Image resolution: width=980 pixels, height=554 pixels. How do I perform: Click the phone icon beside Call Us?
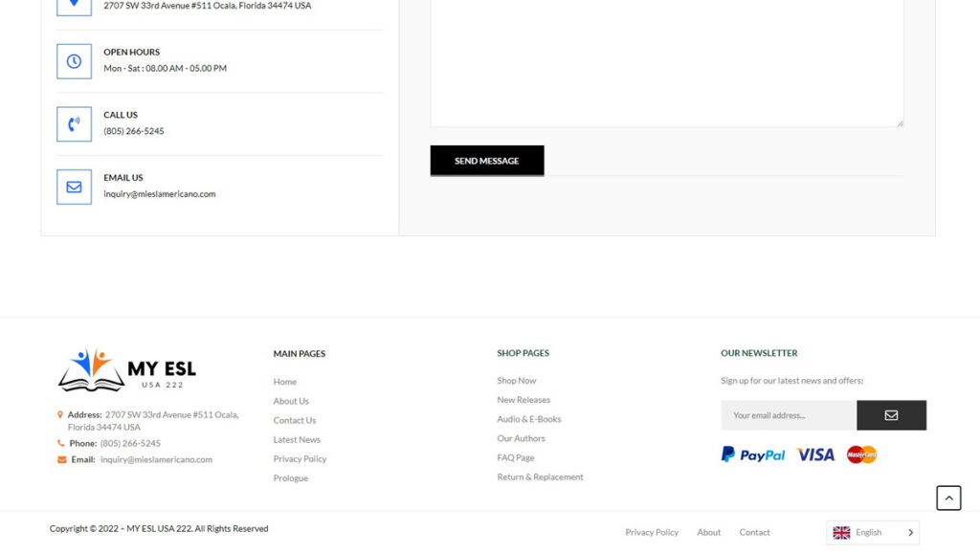click(x=74, y=124)
